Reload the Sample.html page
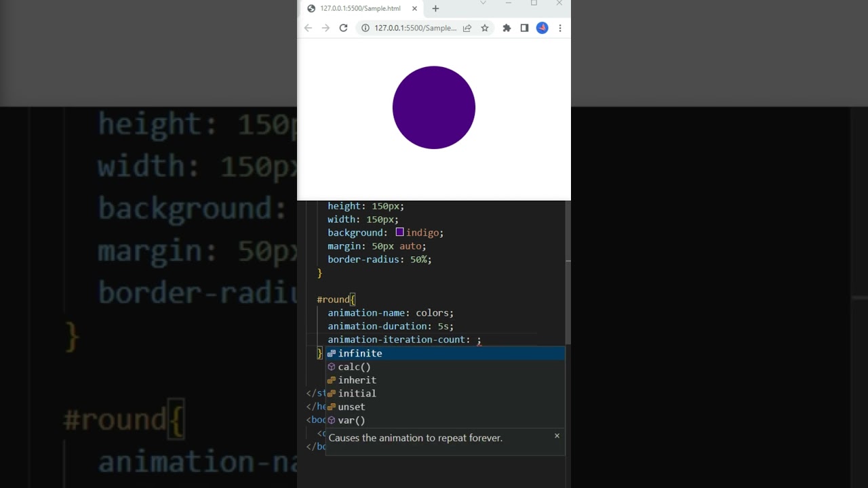The image size is (868, 488). (343, 28)
